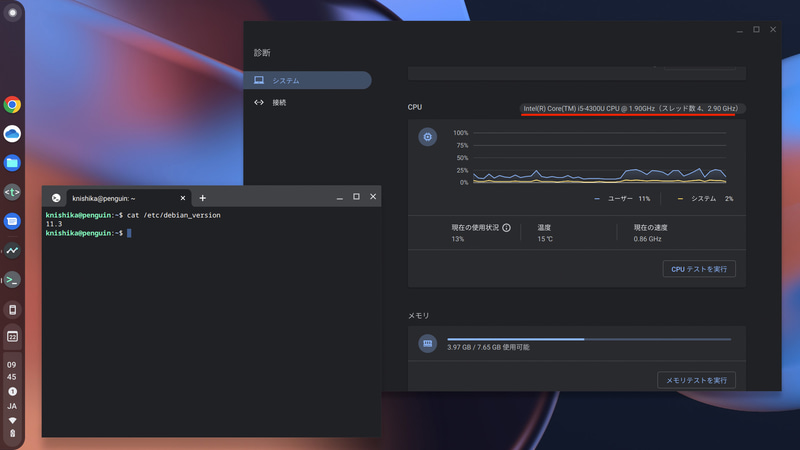This screenshot has width=800, height=450.
Task: Maximize the Diagnostics window
Action: click(x=756, y=30)
